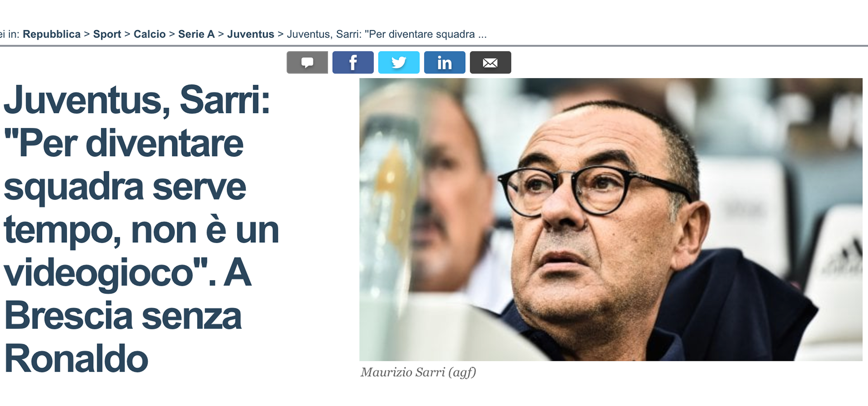This screenshot has width=868, height=406.
Task: Open the comments speech bubble icon
Action: tap(307, 62)
